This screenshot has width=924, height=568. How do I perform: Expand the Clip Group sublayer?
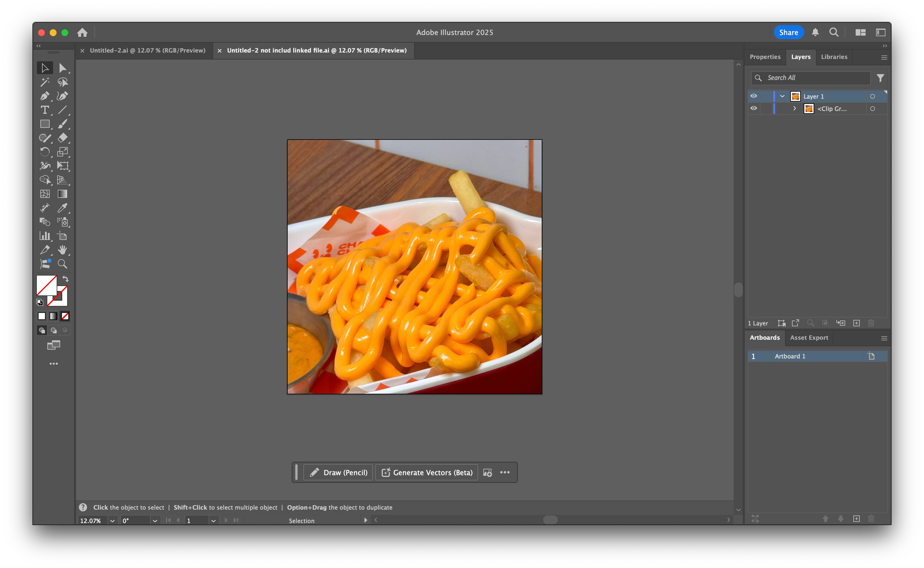[794, 109]
